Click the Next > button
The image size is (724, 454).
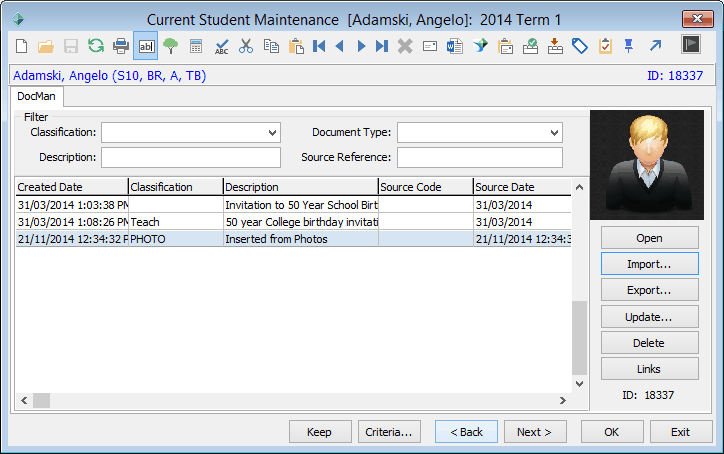(535, 432)
